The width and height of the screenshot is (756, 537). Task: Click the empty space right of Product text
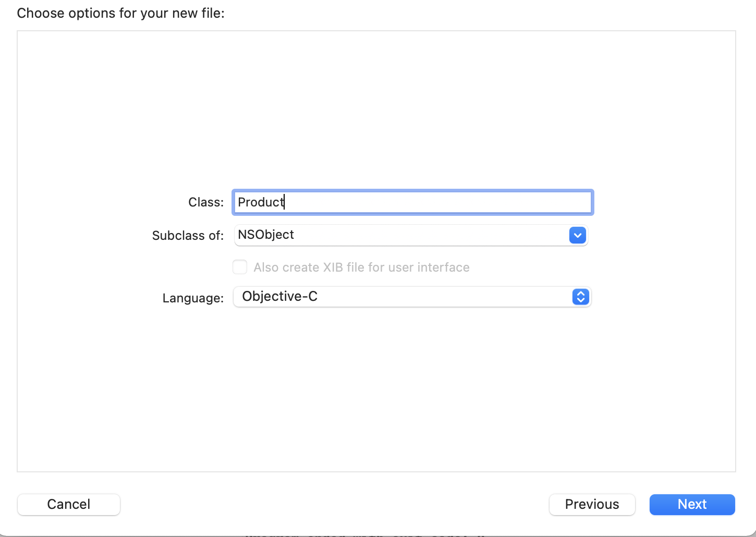click(438, 202)
